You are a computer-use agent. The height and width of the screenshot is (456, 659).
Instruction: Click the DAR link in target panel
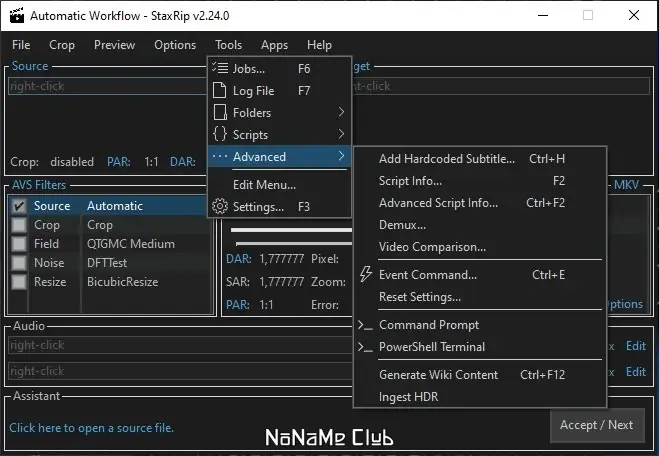click(x=238, y=259)
